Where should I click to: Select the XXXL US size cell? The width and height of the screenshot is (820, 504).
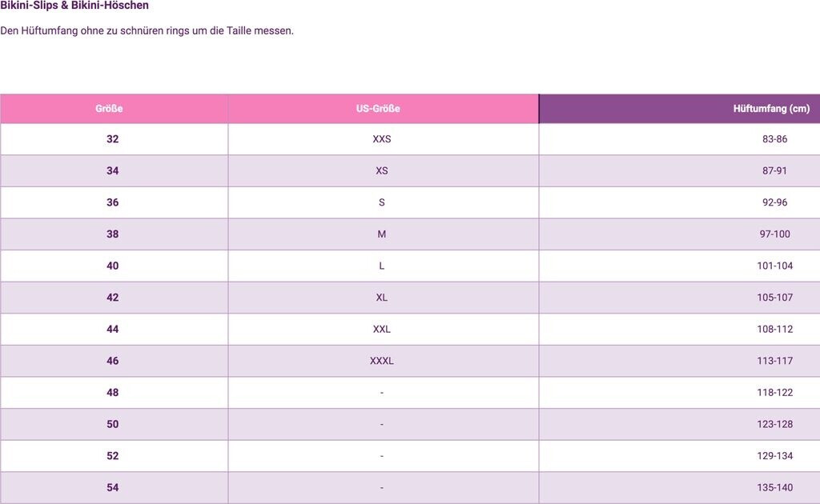[x=382, y=361]
